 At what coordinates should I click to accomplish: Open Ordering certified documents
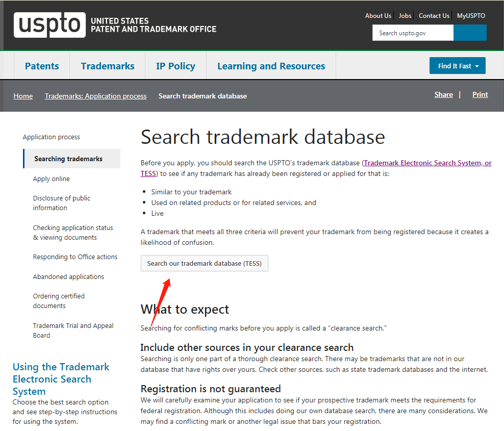pos(59,301)
